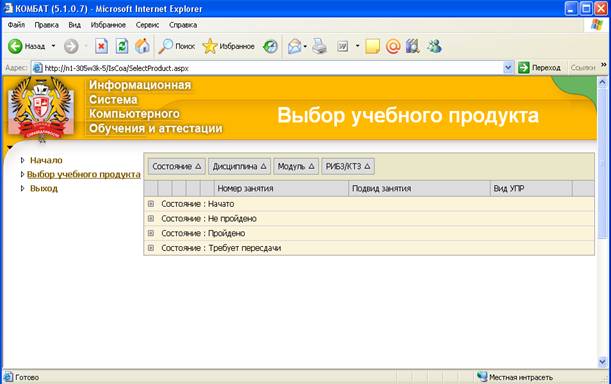Open the Сервис menu
The image size is (611, 384).
[x=147, y=25]
